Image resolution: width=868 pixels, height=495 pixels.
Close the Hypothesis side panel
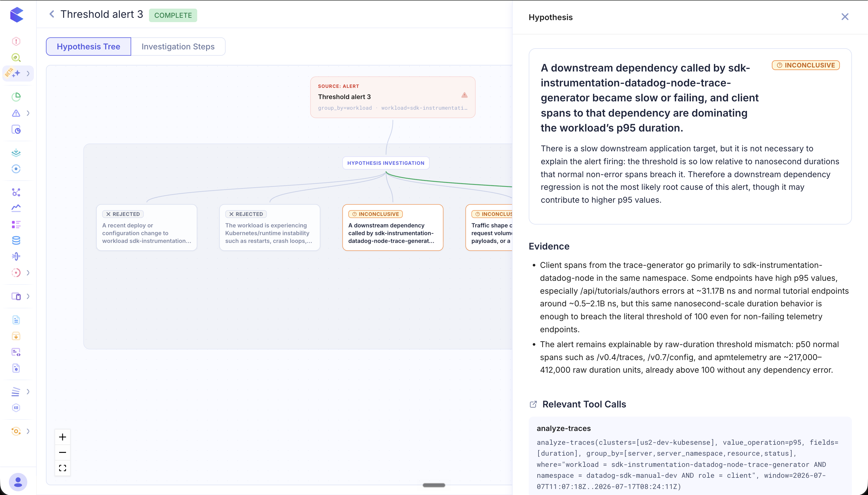coord(845,17)
